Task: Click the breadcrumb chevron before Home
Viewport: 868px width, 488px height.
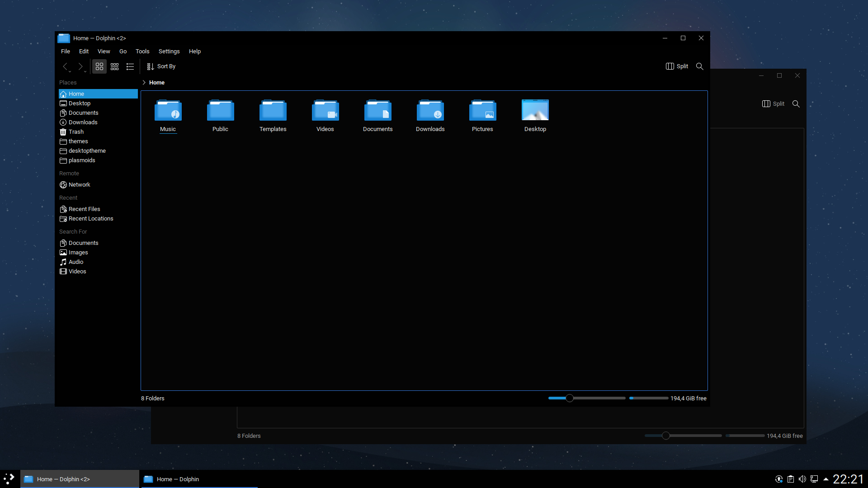Action: (144, 83)
